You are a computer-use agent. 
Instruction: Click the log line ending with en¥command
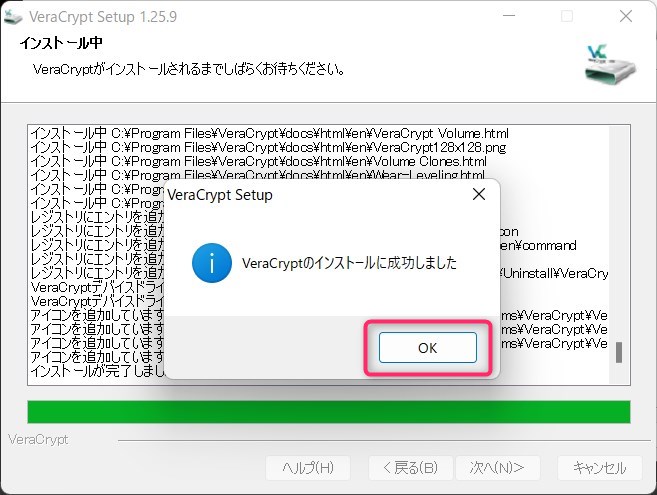click(x=303, y=245)
